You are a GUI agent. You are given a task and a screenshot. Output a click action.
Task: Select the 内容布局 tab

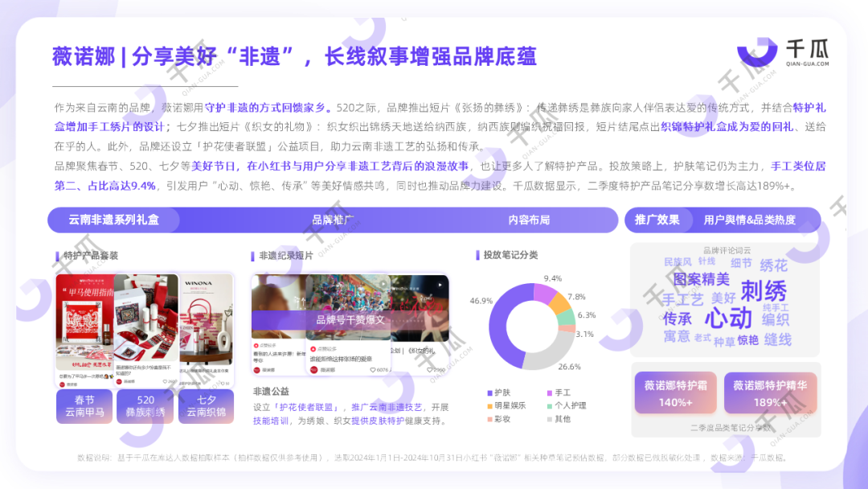[529, 220]
